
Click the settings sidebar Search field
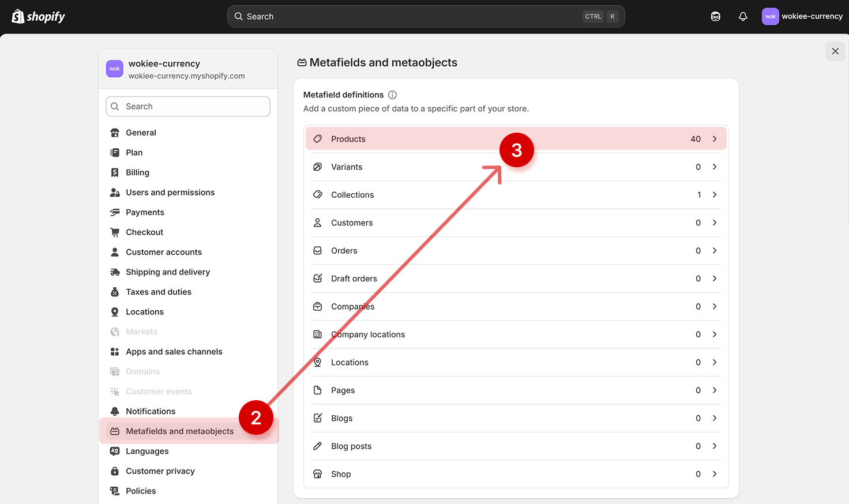188,107
